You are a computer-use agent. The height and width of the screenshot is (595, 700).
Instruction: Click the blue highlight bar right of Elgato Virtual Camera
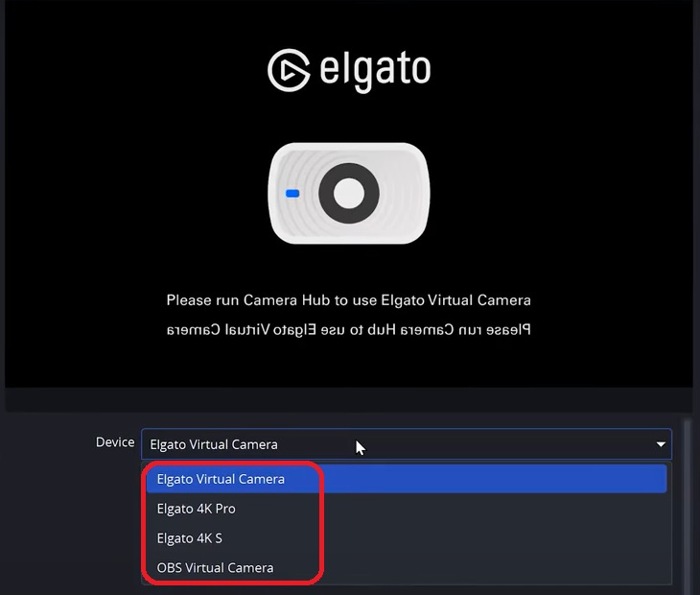pos(493,479)
